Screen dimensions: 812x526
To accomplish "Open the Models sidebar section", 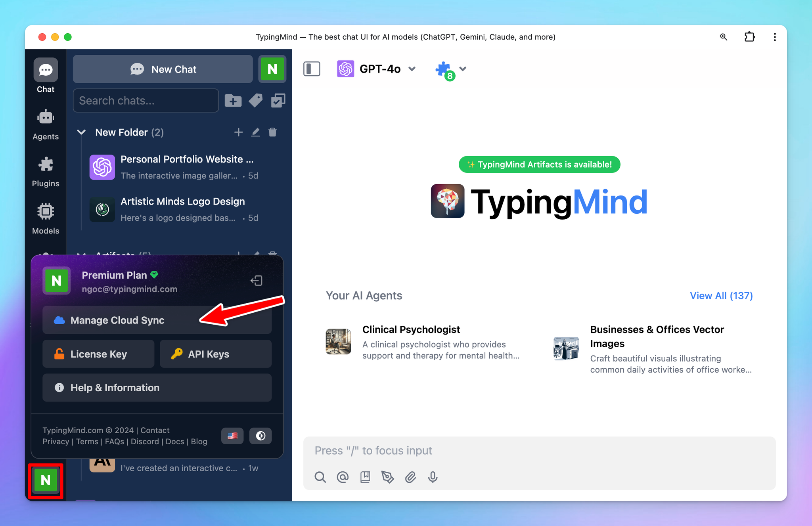I will pos(46,219).
